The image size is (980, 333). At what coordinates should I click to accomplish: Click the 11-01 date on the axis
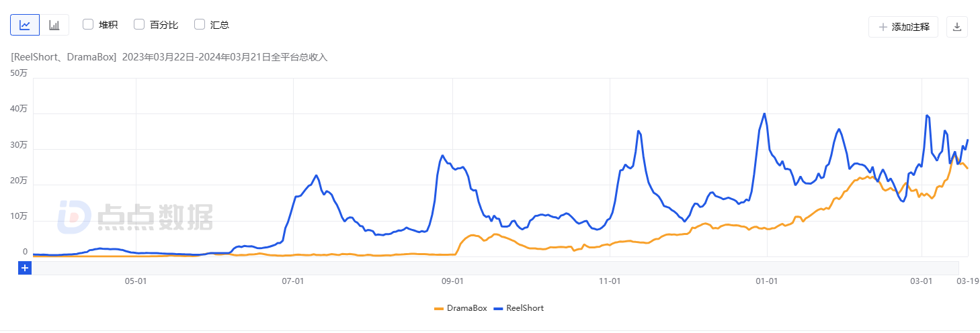click(x=609, y=281)
